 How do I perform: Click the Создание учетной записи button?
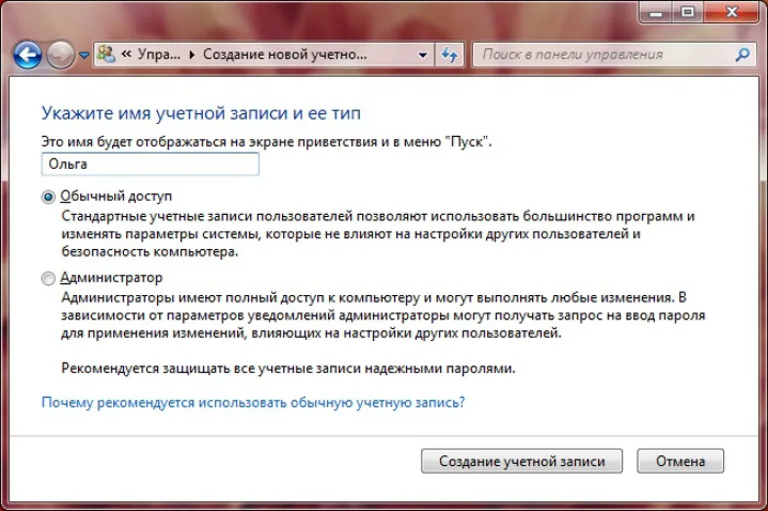pyautogui.click(x=522, y=461)
